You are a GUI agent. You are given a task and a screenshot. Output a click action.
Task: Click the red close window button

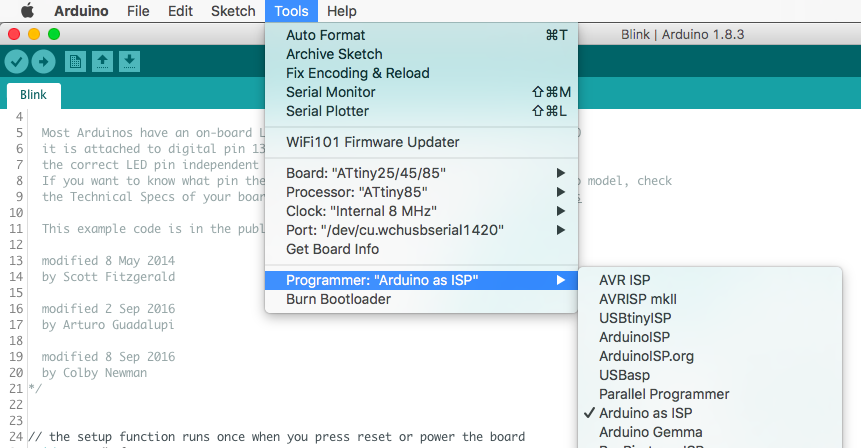click(x=14, y=35)
